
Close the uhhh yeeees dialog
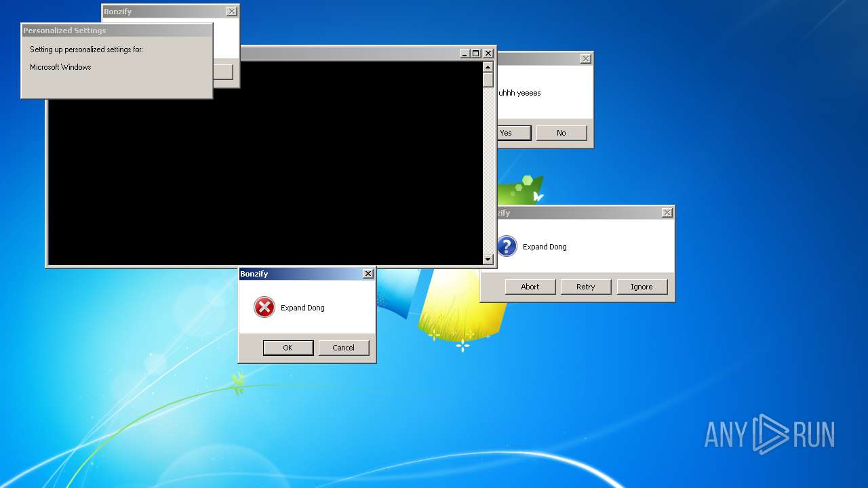pos(586,59)
